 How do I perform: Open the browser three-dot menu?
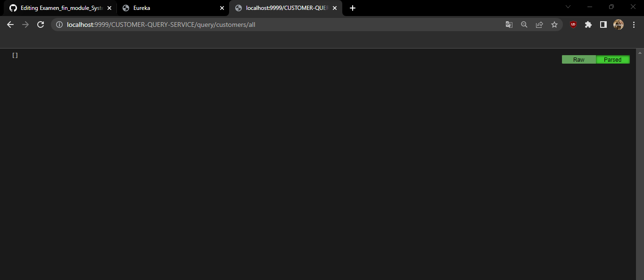[634, 24]
